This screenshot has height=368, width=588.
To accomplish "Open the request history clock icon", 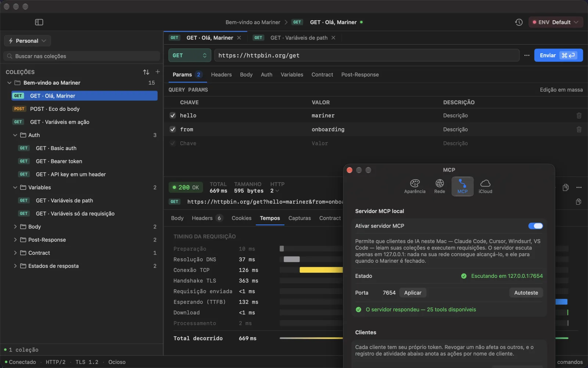I will 519,22.
